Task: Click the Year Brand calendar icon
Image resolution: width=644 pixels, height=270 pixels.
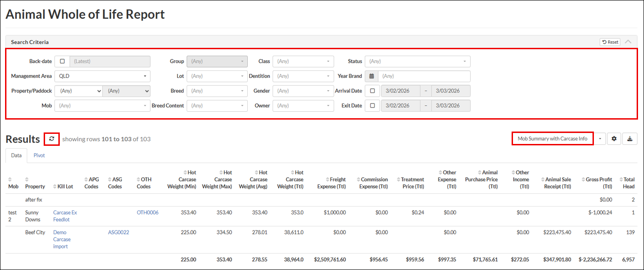Action: [371, 76]
